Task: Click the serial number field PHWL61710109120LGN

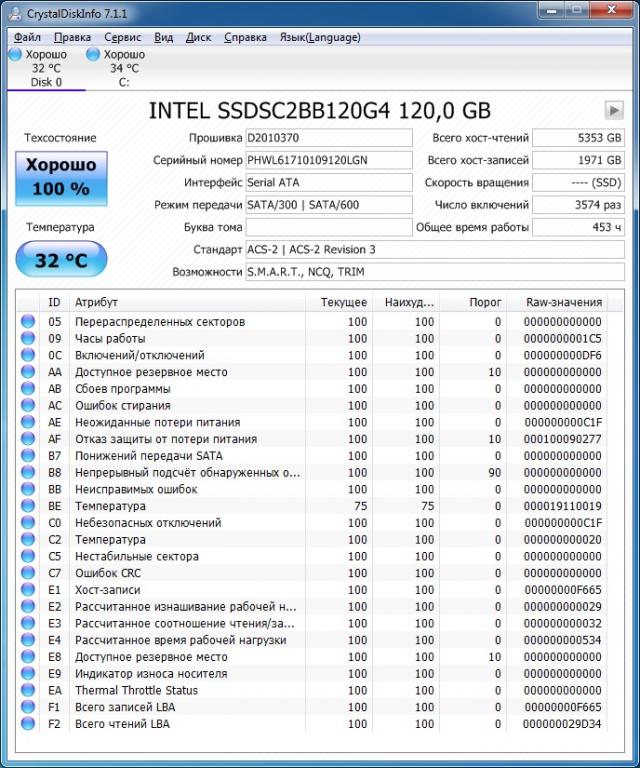Action: [329, 160]
